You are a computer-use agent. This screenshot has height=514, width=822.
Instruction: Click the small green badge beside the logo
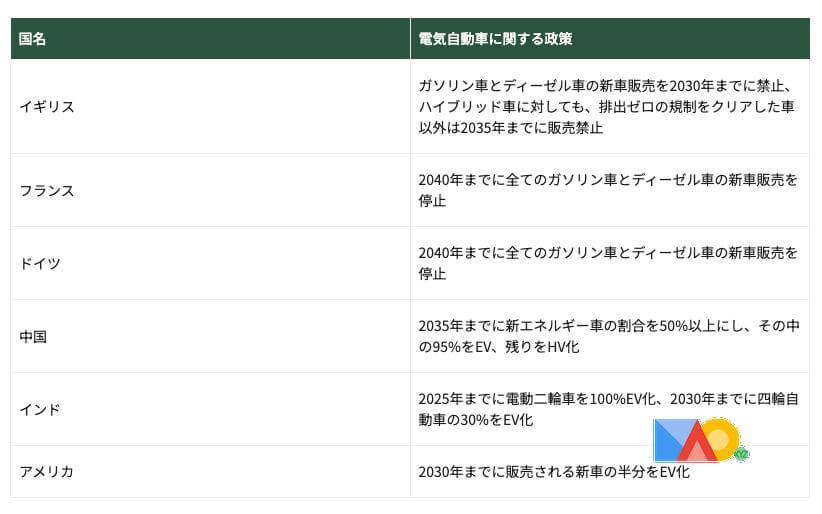tap(741, 454)
